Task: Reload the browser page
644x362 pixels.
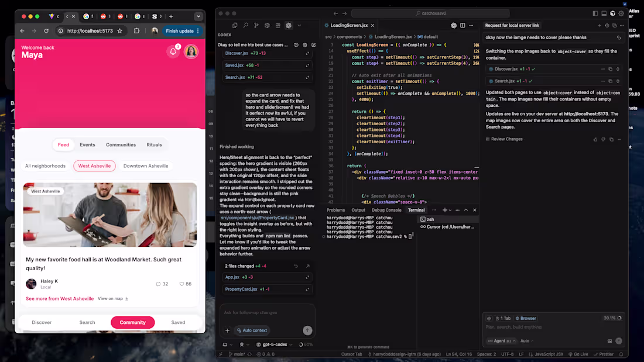Action: pos(46,31)
